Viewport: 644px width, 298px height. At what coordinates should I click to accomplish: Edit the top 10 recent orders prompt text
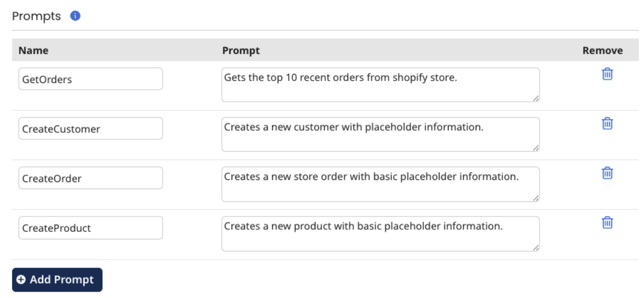380,85
